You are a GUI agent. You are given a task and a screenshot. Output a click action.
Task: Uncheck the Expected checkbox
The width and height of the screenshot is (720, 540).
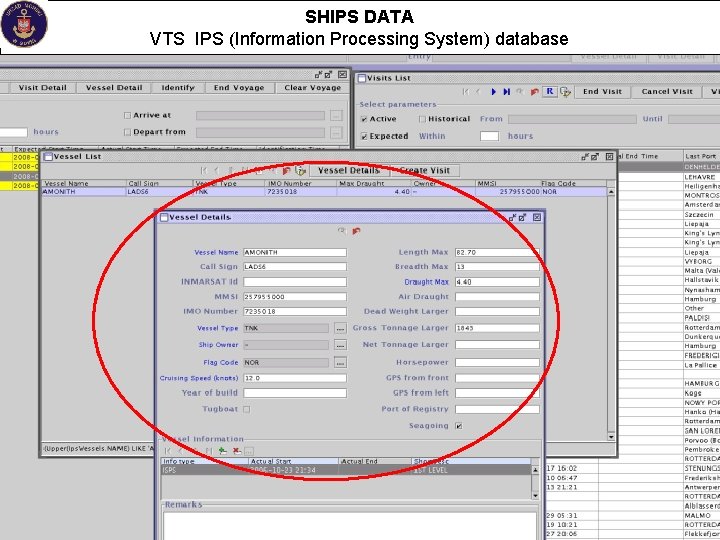coord(364,136)
